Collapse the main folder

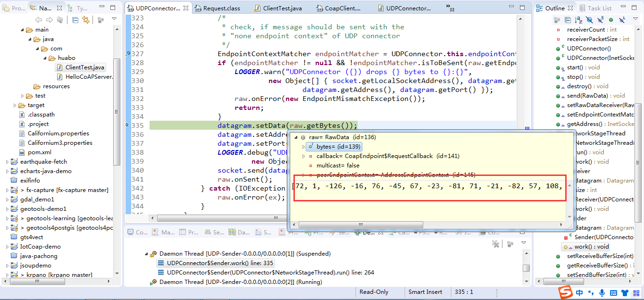tap(22, 30)
